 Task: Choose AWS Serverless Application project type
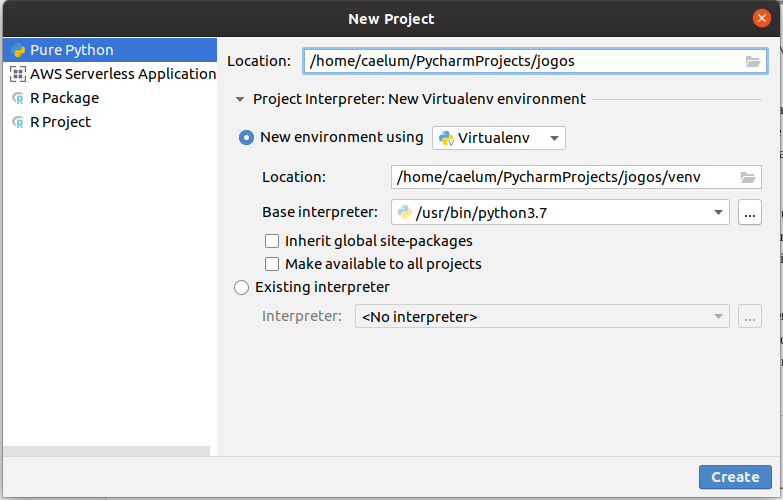(x=110, y=74)
